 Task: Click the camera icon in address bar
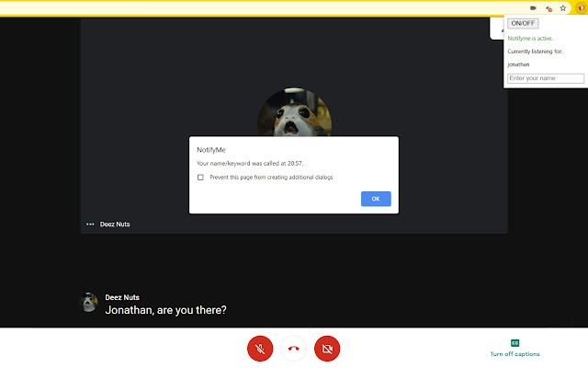533,8
